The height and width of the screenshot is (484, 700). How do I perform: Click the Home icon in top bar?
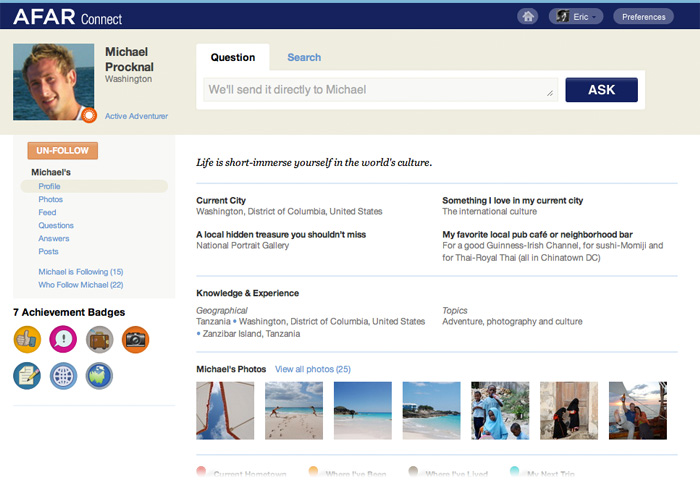pos(527,17)
